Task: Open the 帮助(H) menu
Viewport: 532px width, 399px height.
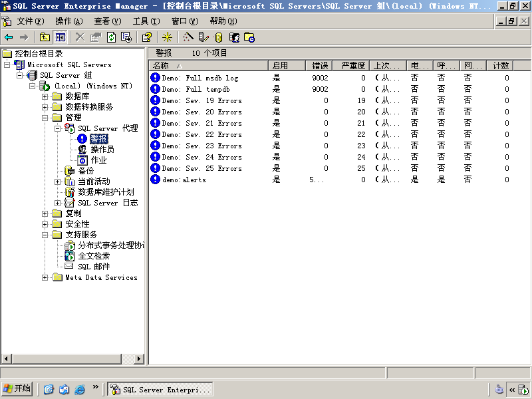Action: coord(223,21)
